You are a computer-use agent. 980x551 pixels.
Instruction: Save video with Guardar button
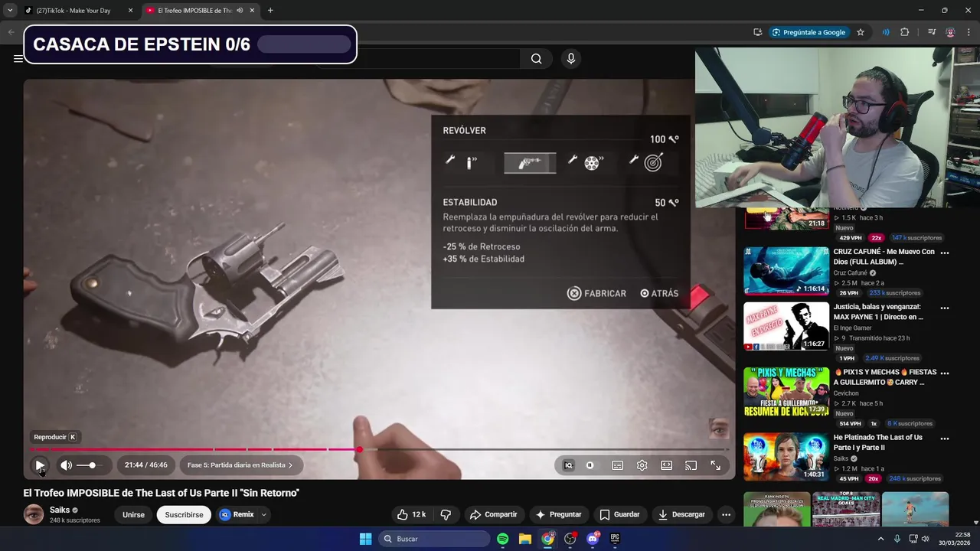tap(619, 514)
